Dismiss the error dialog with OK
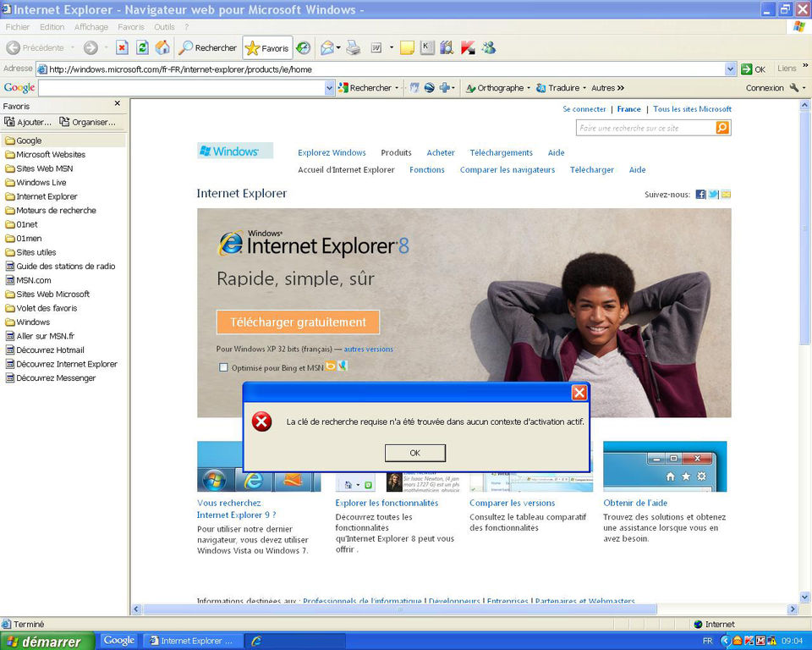This screenshot has height=650, width=812. point(414,453)
